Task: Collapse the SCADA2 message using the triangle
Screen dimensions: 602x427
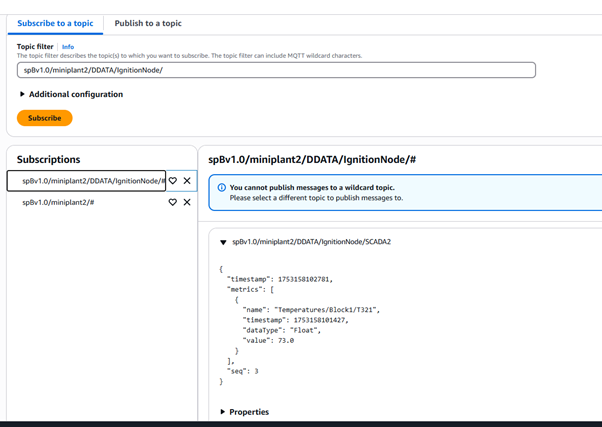Action: (x=223, y=242)
